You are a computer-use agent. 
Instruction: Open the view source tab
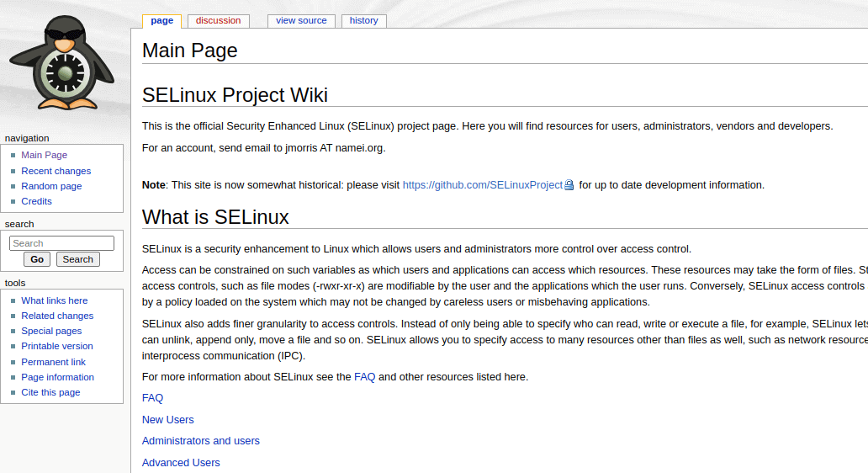(x=301, y=20)
